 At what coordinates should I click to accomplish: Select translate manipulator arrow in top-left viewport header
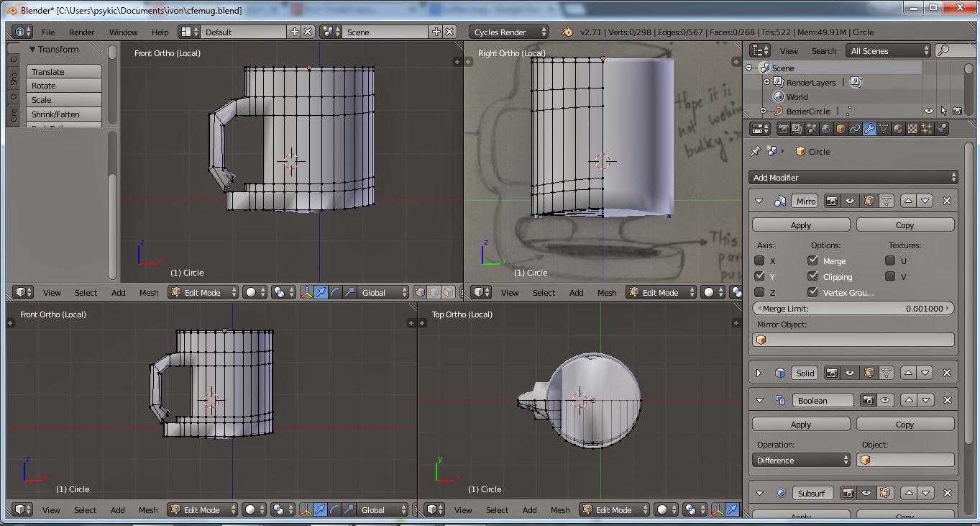pos(321,292)
